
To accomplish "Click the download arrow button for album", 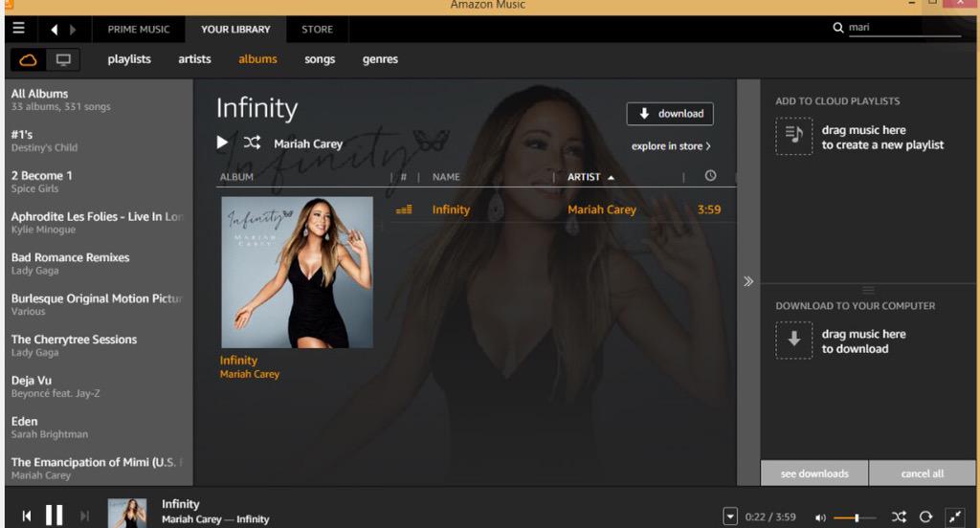I will click(670, 114).
